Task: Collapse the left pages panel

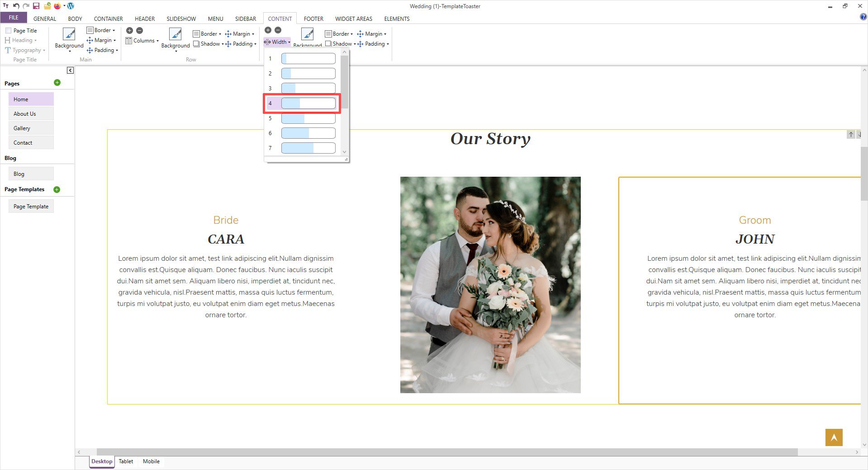Action: pyautogui.click(x=70, y=70)
